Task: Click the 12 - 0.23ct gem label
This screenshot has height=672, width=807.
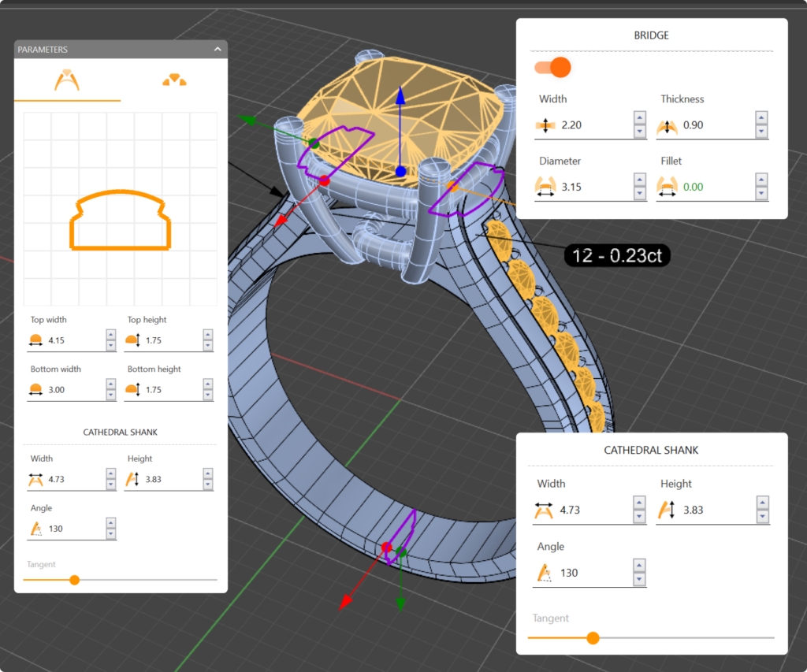Action: 617,255
